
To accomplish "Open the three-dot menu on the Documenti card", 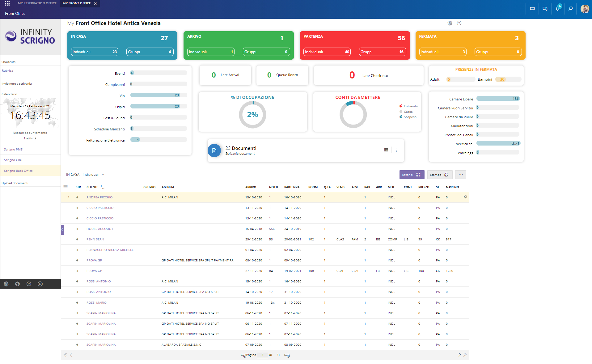I will click(396, 150).
